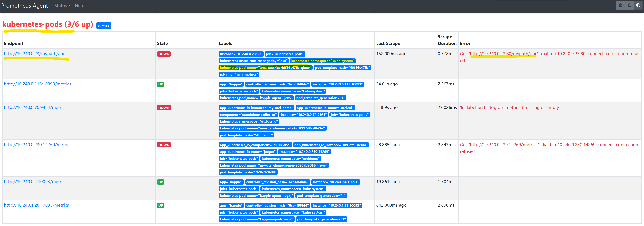
Task: Open endpoint http://10.240.0.4:10093/metrics
Action: [35, 182]
